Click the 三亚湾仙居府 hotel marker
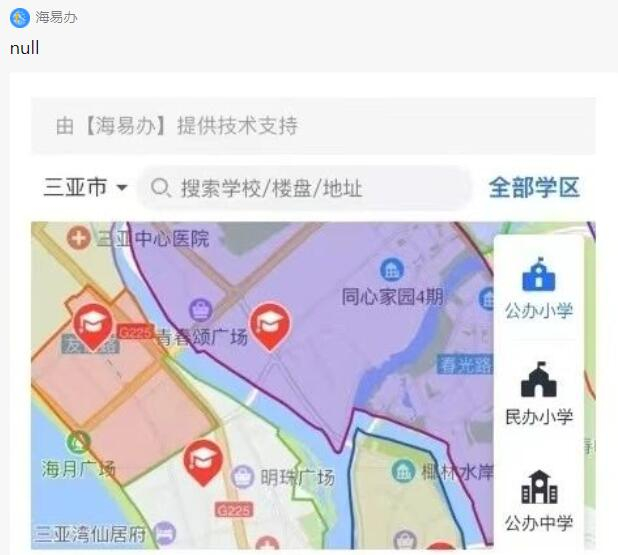The image size is (618, 555). (x=165, y=533)
